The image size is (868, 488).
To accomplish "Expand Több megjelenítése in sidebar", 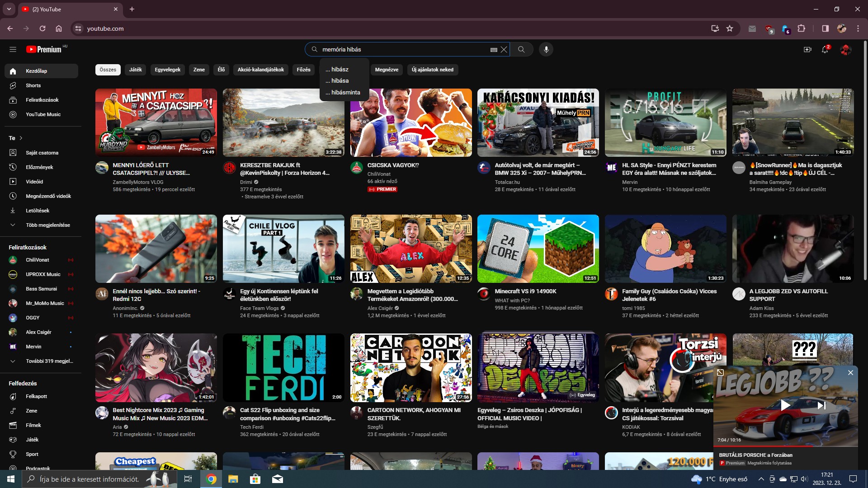I will (x=41, y=225).
